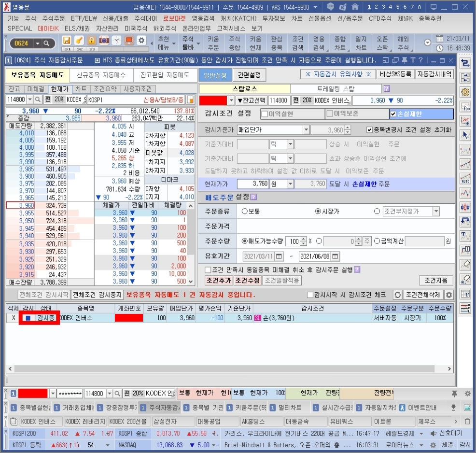Click the 조건지움 button

tap(436, 280)
